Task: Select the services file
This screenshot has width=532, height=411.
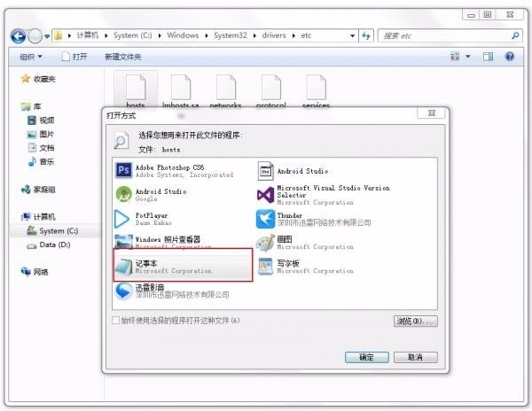Action: [x=317, y=91]
